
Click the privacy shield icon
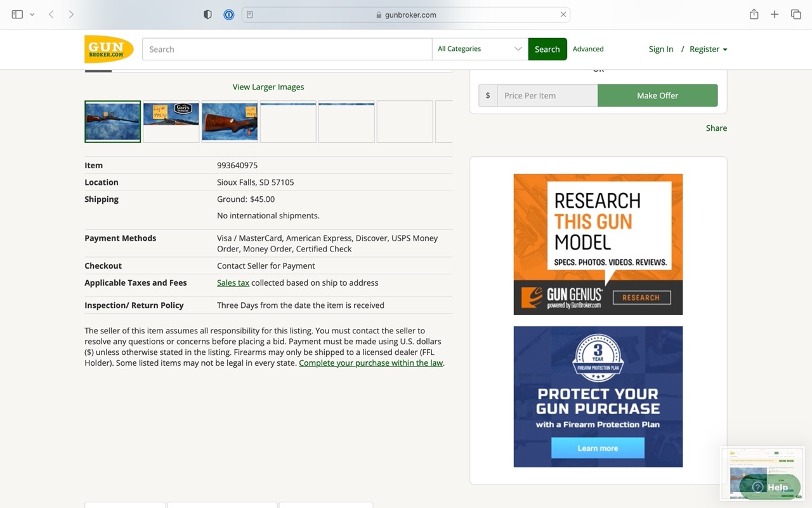[x=207, y=15]
